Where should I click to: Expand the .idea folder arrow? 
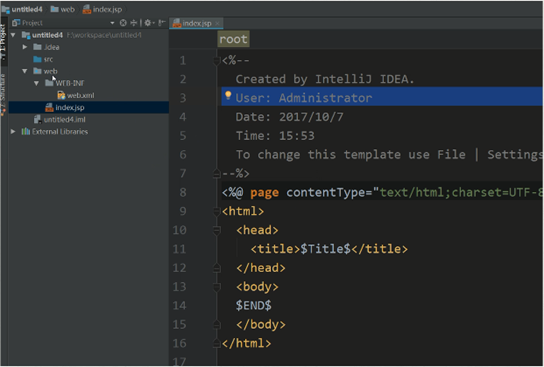[25, 47]
